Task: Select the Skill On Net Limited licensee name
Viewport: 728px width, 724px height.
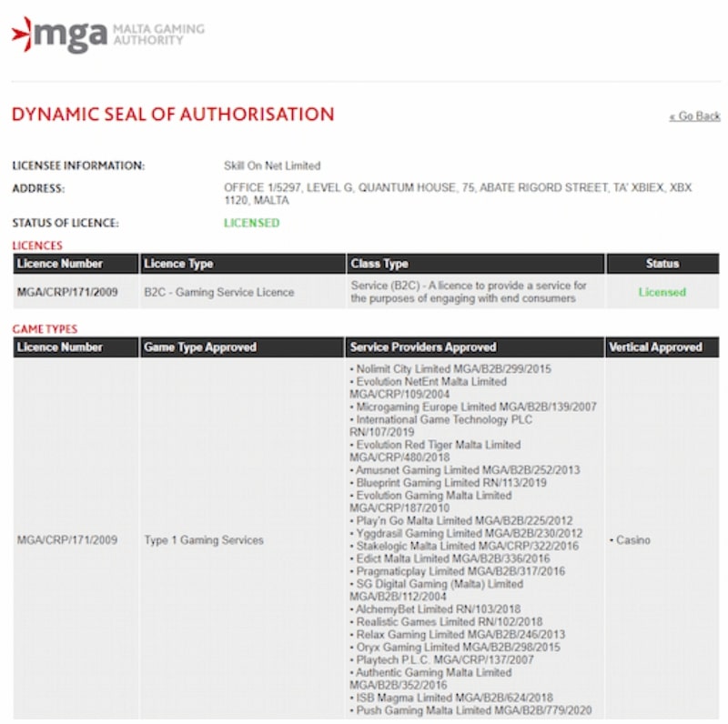Action: (x=272, y=166)
